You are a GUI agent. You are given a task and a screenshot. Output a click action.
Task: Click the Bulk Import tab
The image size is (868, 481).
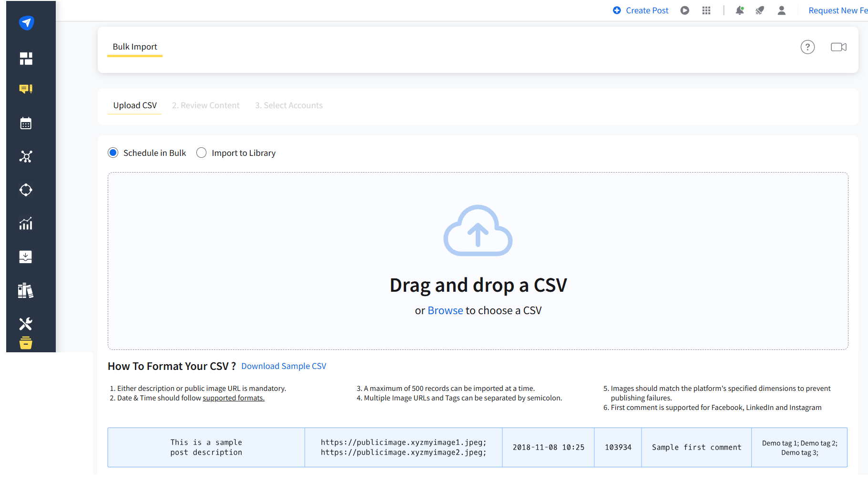click(135, 46)
